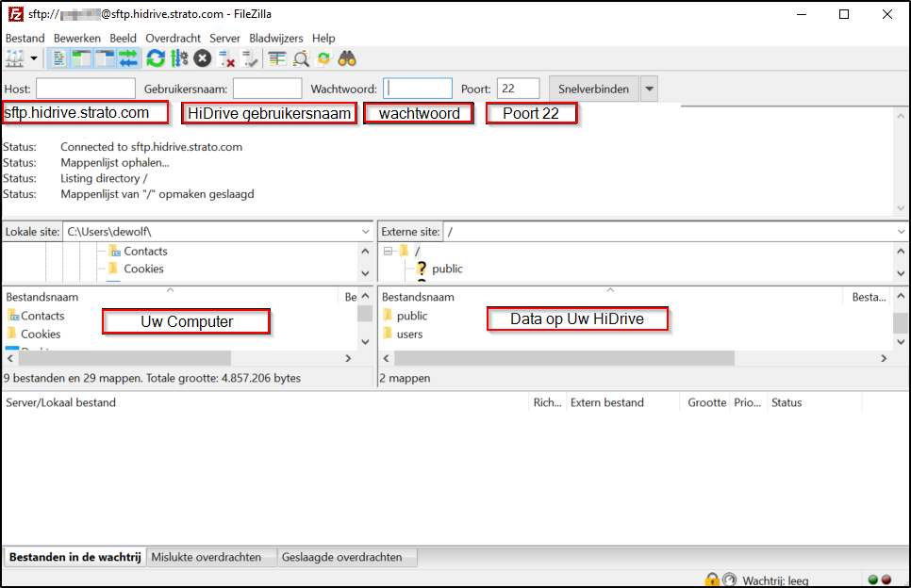911x588 pixels.
Task: Maximize the FileZilla window
Action: pyautogui.click(x=844, y=14)
